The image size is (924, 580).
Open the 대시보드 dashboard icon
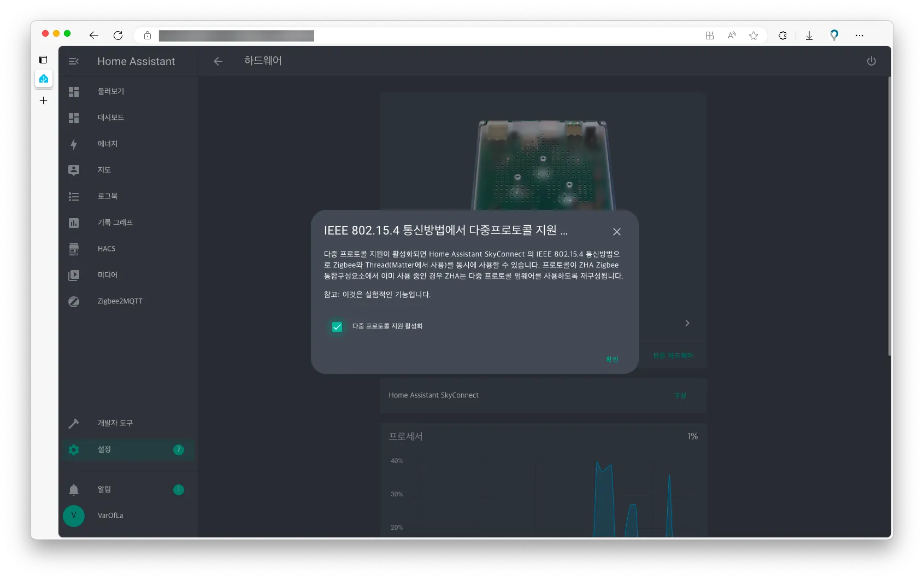pyautogui.click(x=74, y=118)
